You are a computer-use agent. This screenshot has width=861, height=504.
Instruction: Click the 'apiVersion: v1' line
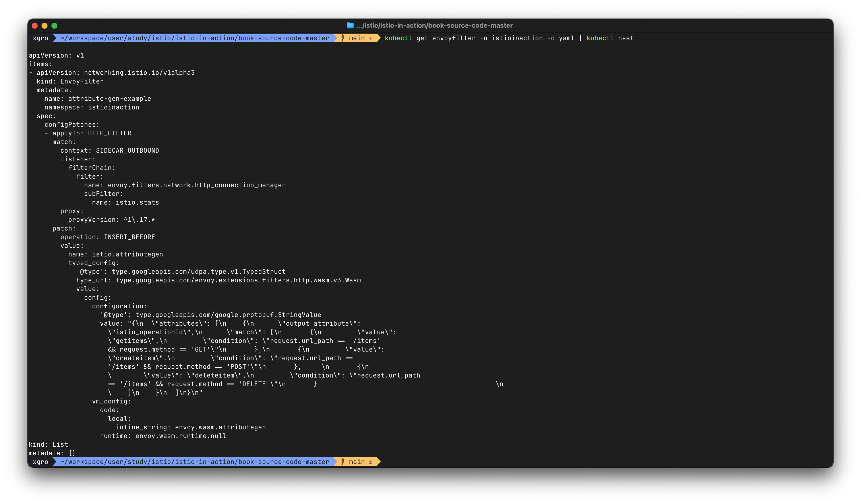tap(56, 55)
